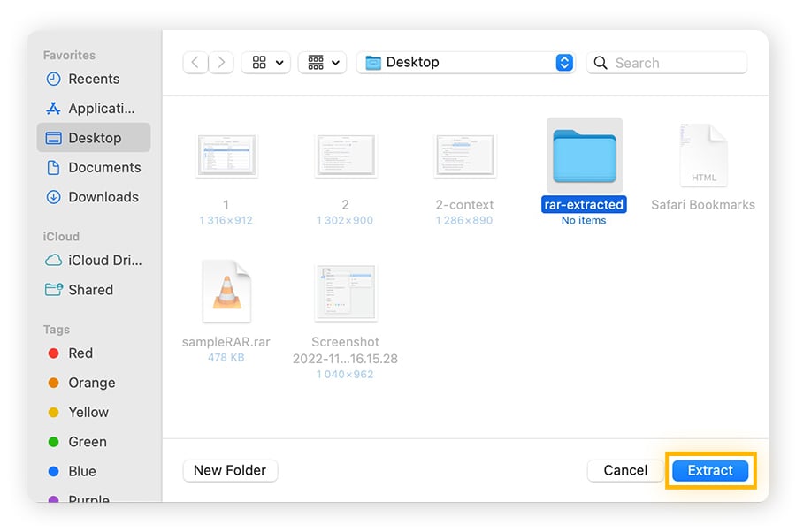Open the grouping options dropdown
Image resolution: width=796 pixels, height=532 pixels.
click(322, 62)
